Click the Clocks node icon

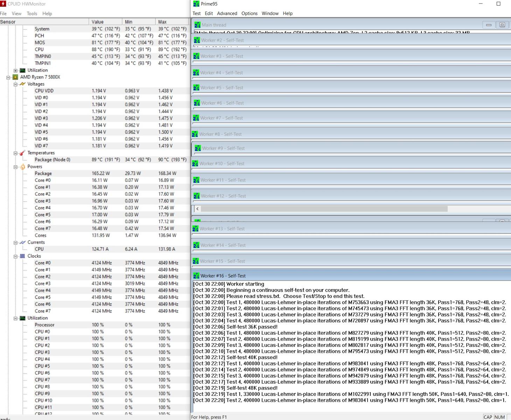(x=23, y=256)
